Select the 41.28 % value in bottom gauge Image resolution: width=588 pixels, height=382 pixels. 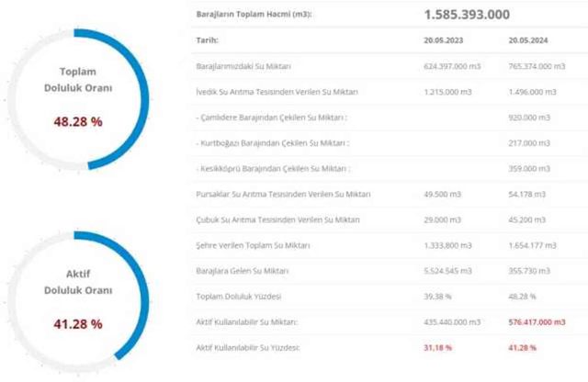(x=78, y=324)
